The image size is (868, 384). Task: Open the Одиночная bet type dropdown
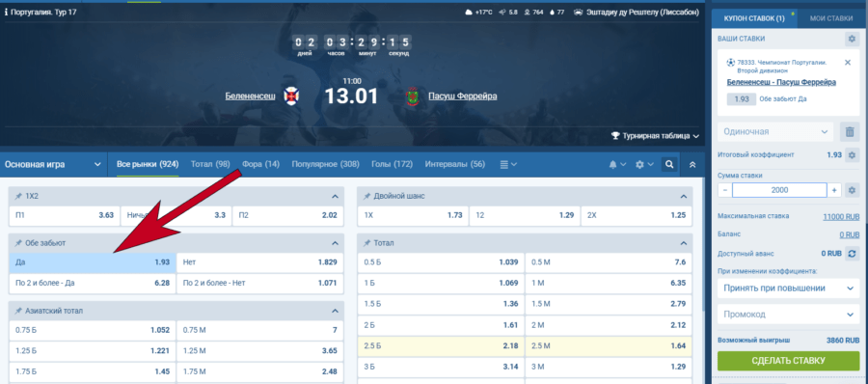pyautogui.click(x=775, y=132)
